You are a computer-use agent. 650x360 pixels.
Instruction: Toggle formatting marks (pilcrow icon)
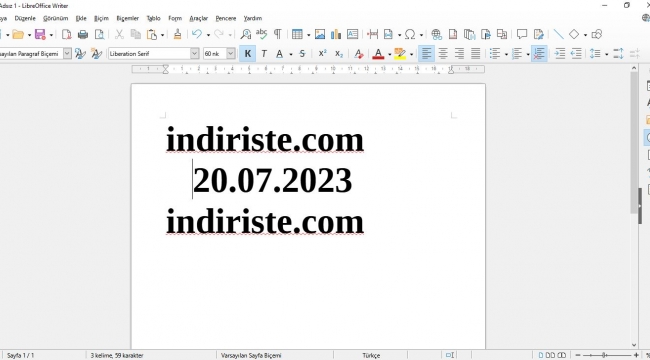pyautogui.click(x=278, y=34)
